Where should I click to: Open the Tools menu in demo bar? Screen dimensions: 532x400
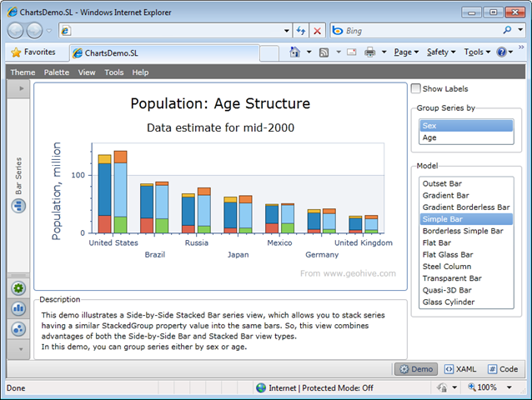(x=114, y=72)
